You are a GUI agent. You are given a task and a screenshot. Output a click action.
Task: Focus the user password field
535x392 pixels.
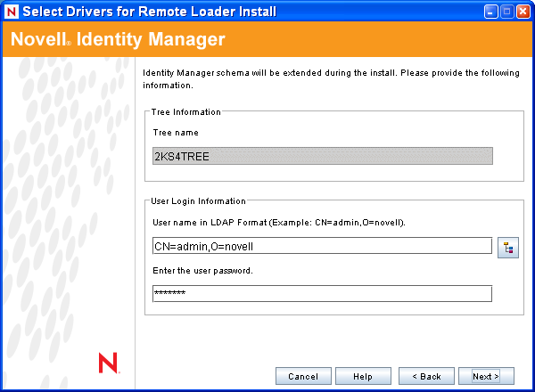point(322,293)
